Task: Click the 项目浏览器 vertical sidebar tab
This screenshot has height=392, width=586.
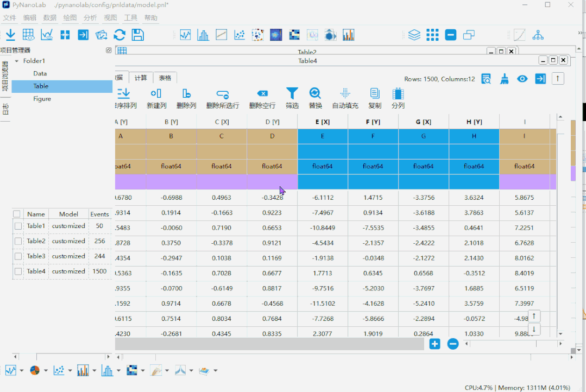Action: pyautogui.click(x=5, y=77)
